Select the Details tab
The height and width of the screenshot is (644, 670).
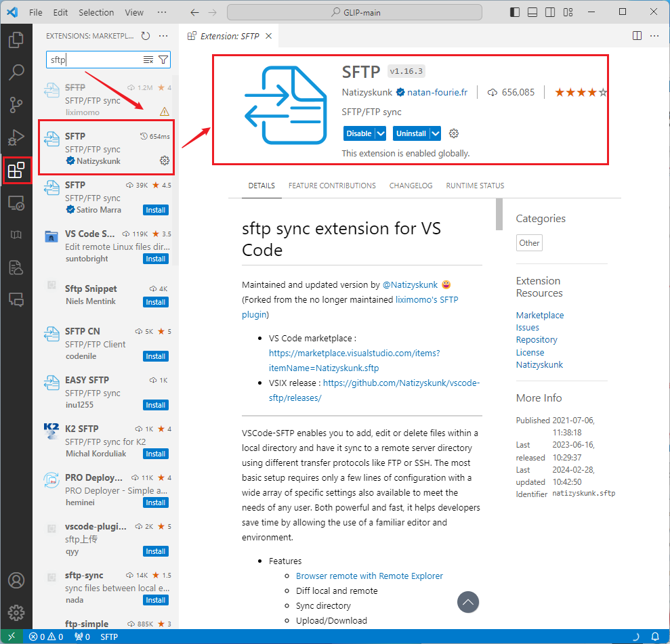pyautogui.click(x=261, y=186)
